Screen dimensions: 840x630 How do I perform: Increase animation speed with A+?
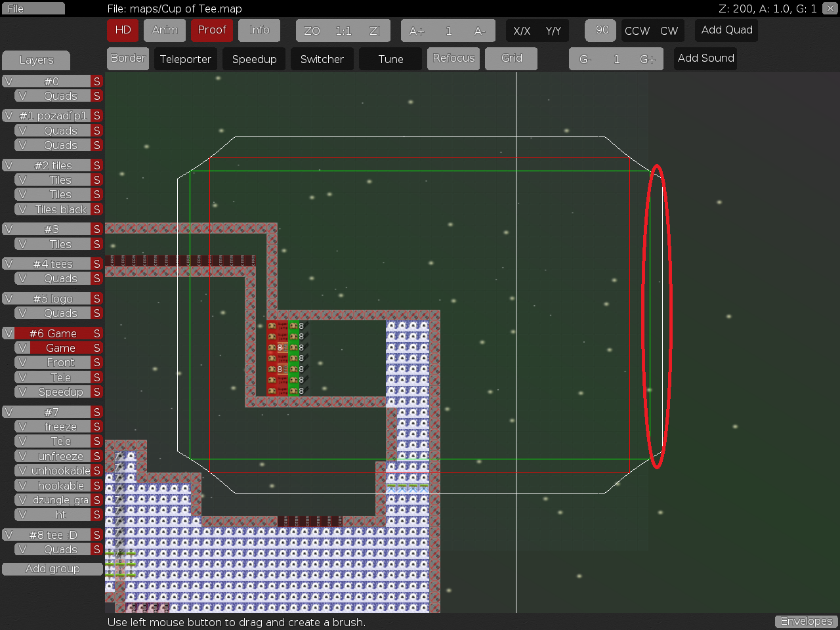click(x=417, y=31)
